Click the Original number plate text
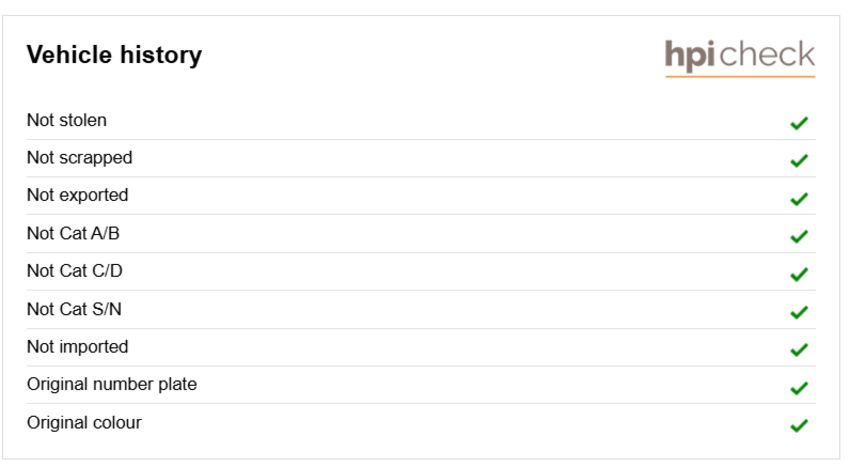This screenshot has width=850, height=467. [x=112, y=385]
